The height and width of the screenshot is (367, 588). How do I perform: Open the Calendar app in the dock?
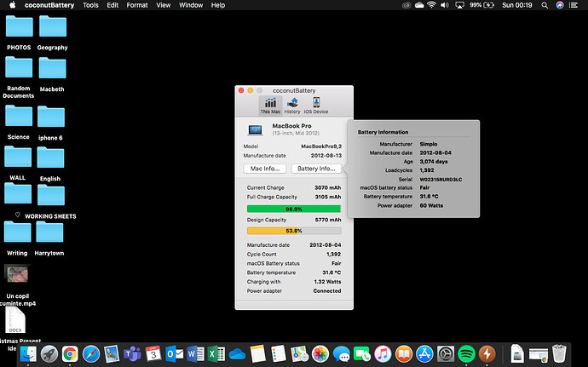click(153, 354)
